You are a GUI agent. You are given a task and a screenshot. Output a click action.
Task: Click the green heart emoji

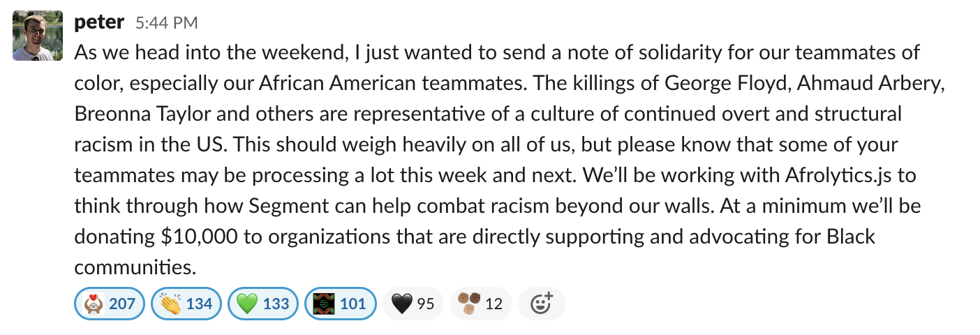coord(247,304)
